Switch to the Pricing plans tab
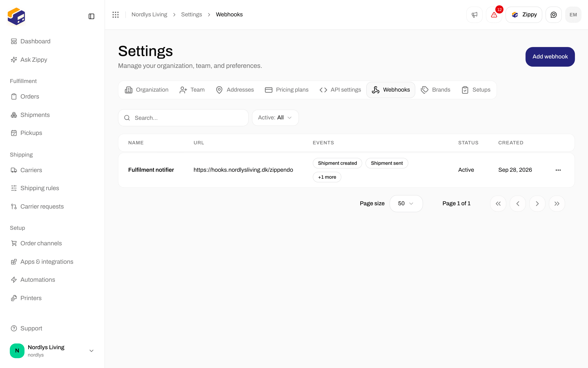 [x=287, y=90]
